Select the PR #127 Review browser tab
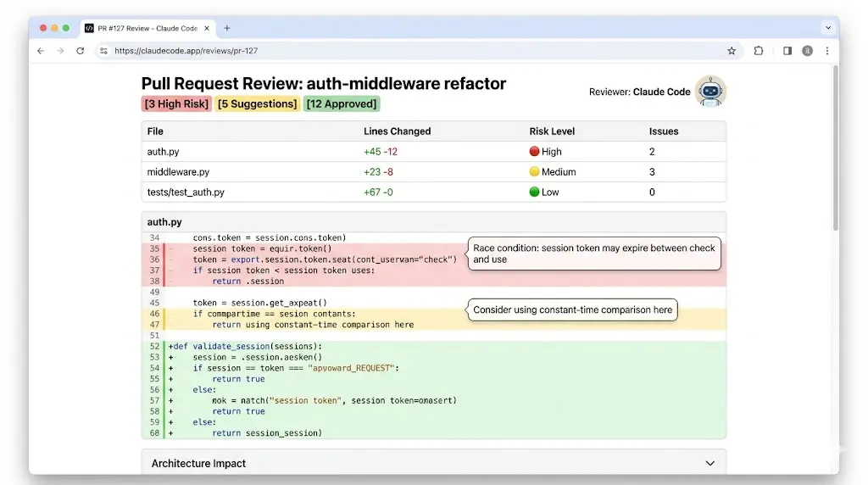Screen dimensions: 868x485 [147, 28]
